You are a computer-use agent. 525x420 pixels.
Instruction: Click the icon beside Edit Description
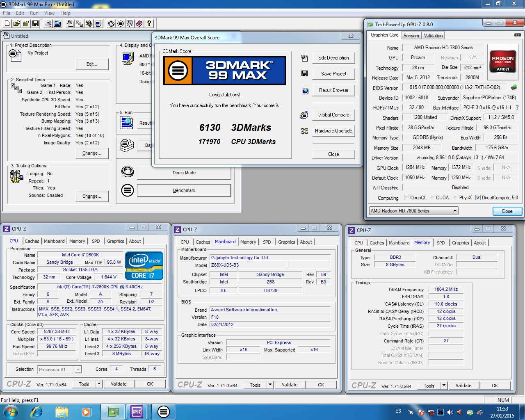(x=304, y=58)
